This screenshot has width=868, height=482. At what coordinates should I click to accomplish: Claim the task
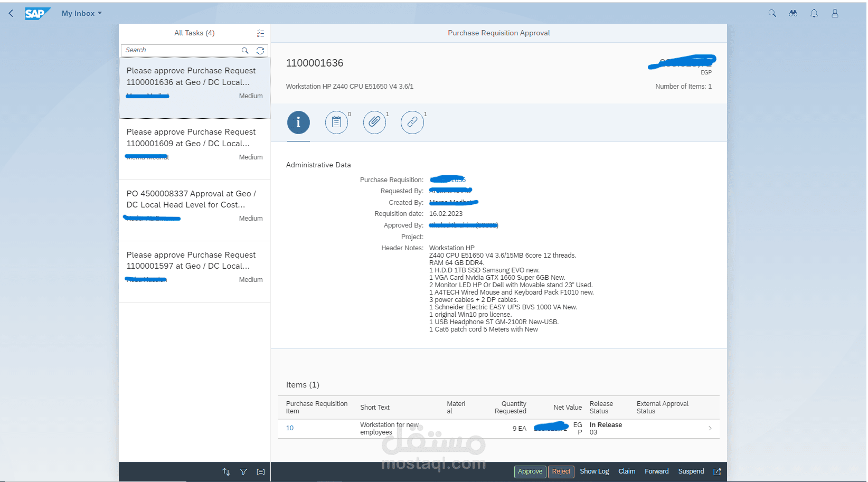pyautogui.click(x=627, y=471)
